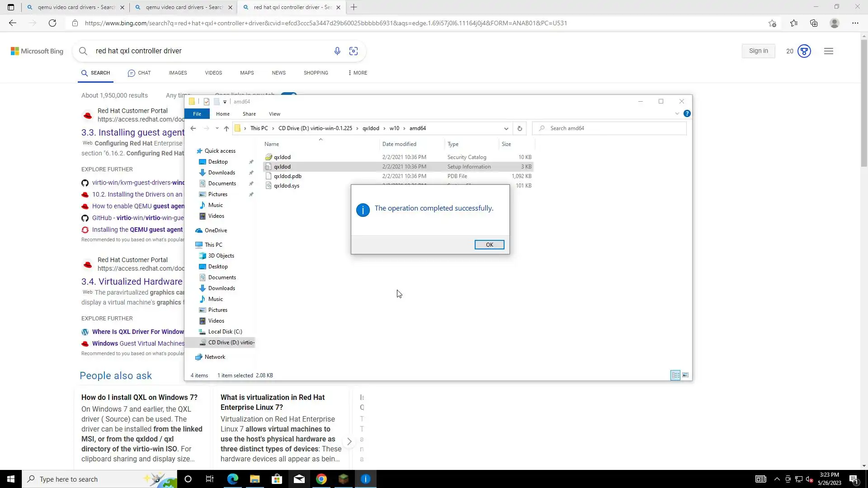Click the browser page vertical scrollbar
Viewport: 868px width, 488px height.
pyautogui.click(x=864, y=104)
